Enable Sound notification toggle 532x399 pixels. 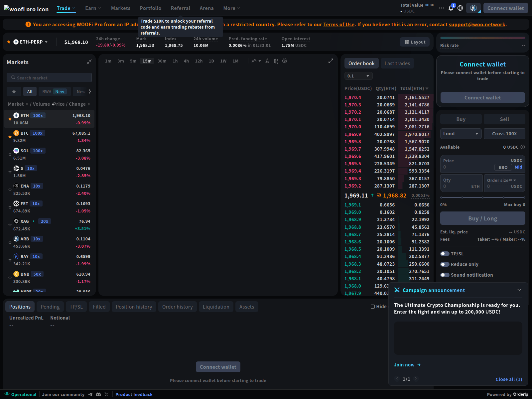pos(445,275)
